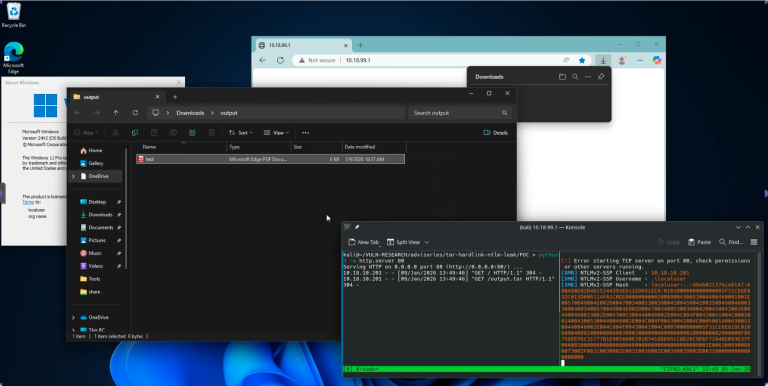Expand the OneDrive tree node below Gallery

click(73, 176)
